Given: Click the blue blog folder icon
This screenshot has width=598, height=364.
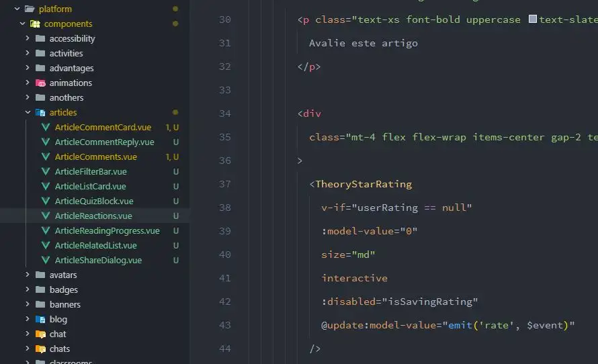Looking at the screenshot, I should coord(40,320).
